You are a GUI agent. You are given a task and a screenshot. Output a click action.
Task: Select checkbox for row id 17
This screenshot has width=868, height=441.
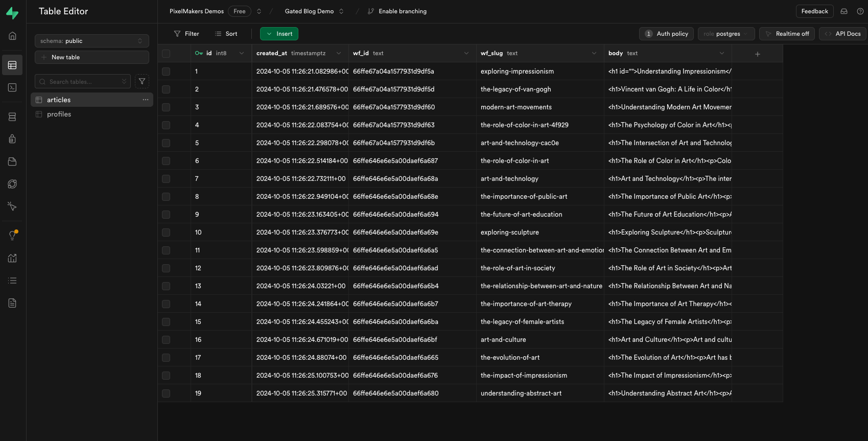[166, 358]
